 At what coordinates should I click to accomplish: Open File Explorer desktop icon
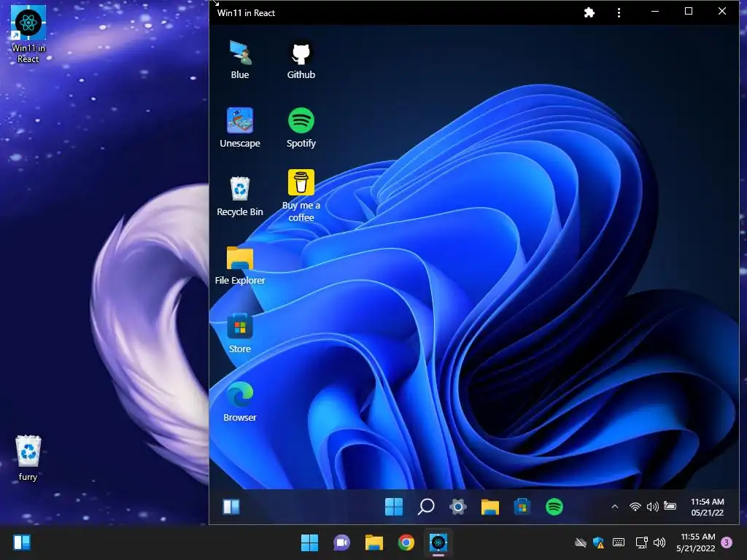pyautogui.click(x=239, y=265)
